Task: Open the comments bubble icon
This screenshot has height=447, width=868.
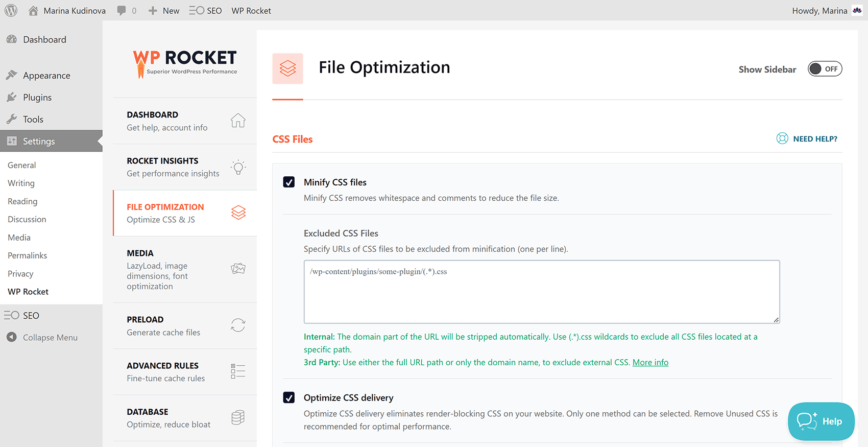Action: (x=122, y=11)
